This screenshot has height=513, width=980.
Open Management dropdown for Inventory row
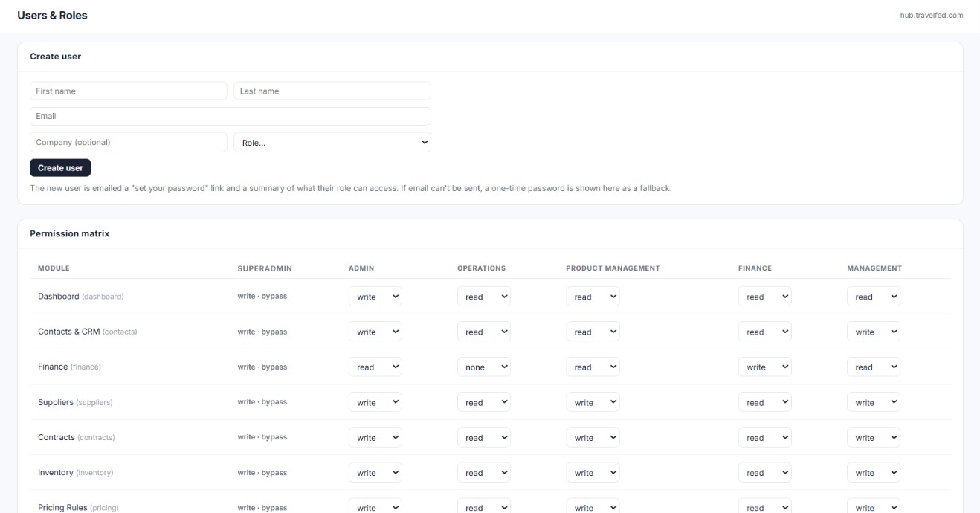click(874, 472)
